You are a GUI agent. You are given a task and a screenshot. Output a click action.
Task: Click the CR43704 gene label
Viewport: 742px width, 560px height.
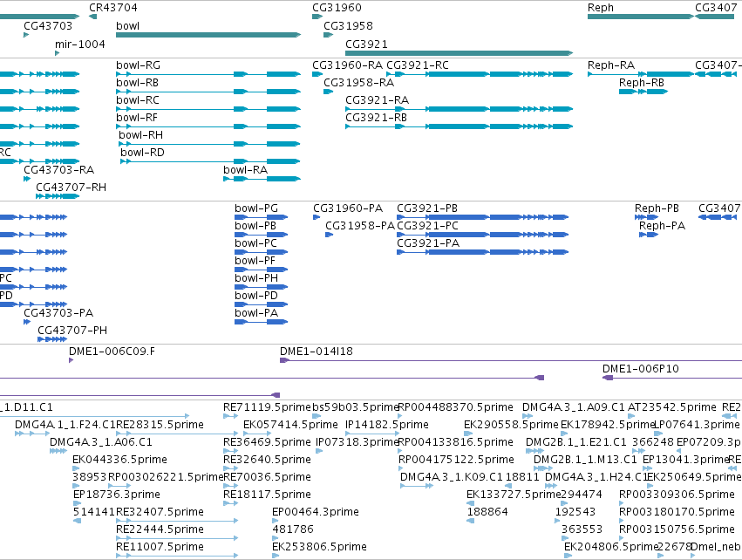[x=113, y=8]
